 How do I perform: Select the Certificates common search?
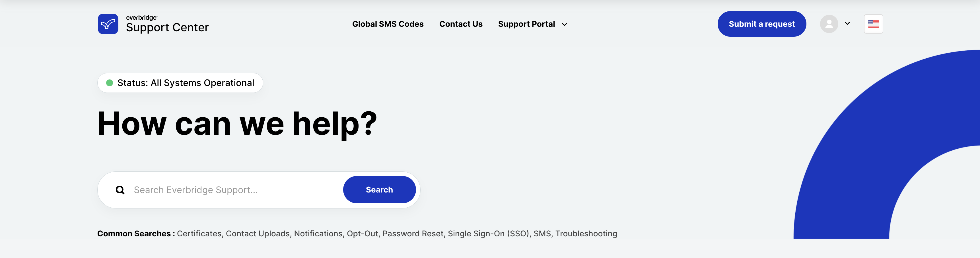pos(199,234)
